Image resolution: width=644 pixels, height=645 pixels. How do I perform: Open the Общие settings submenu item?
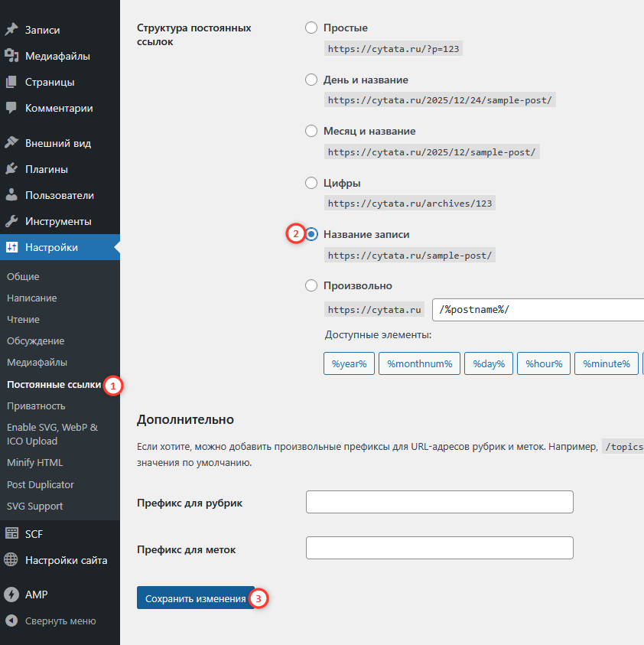[x=23, y=276]
